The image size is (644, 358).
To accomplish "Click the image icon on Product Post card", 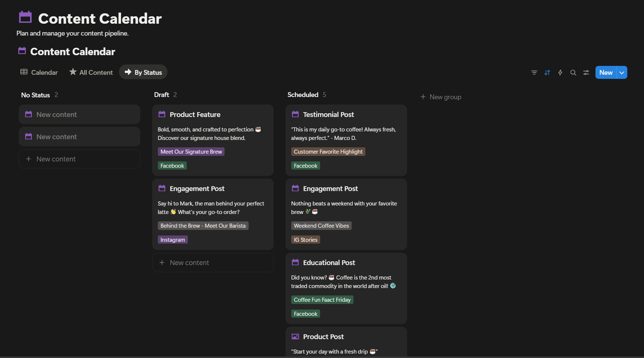I will tap(295, 336).
